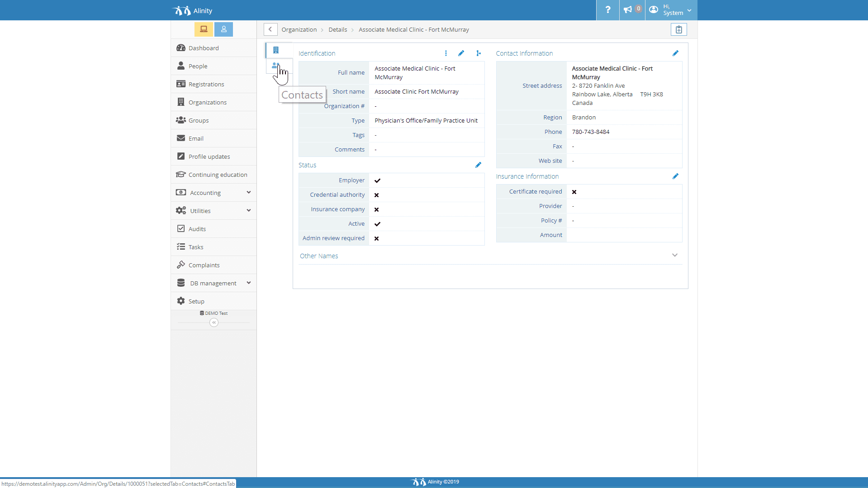The height and width of the screenshot is (488, 868).
Task: Open the Contacts tab icon
Action: 275,66
